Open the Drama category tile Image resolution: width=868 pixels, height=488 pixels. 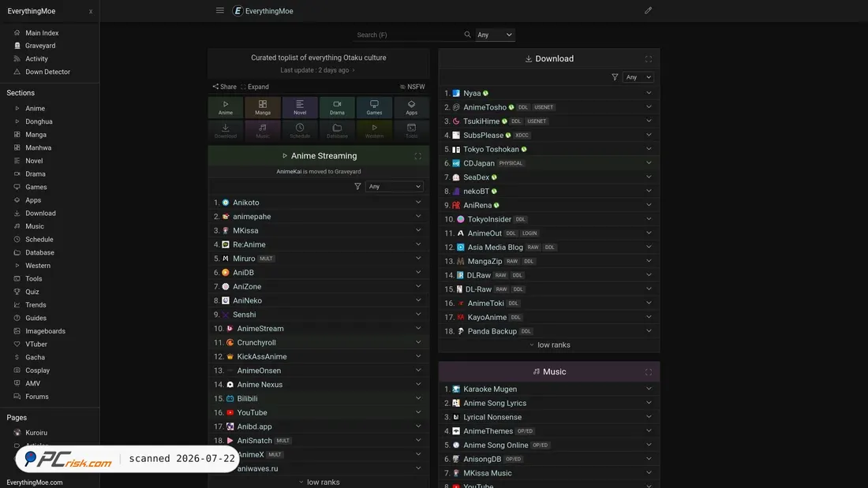337,107
